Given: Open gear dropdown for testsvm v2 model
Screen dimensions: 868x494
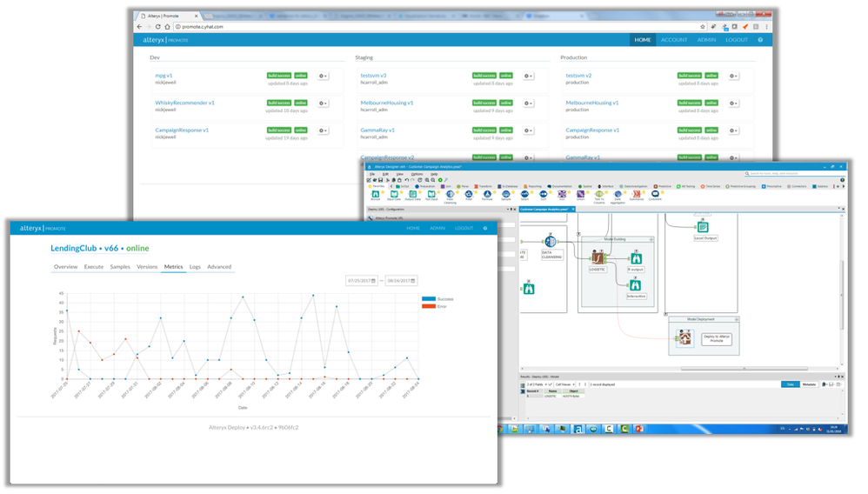Looking at the screenshot, I should [x=733, y=76].
